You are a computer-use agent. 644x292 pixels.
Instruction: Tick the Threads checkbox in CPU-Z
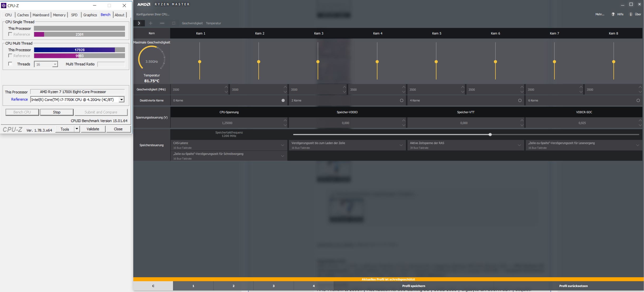click(10, 64)
